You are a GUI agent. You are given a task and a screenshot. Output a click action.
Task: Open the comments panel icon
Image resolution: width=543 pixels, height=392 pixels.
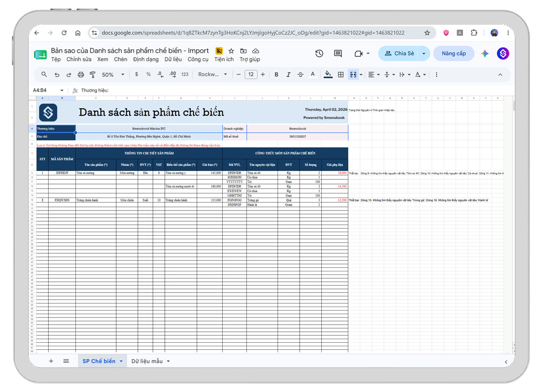coord(338,53)
